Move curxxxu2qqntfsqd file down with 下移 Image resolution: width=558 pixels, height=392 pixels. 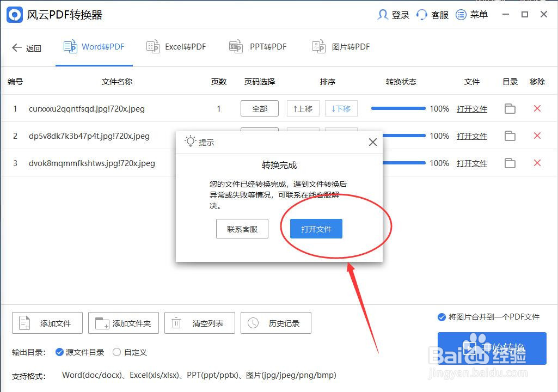click(341, 108)
